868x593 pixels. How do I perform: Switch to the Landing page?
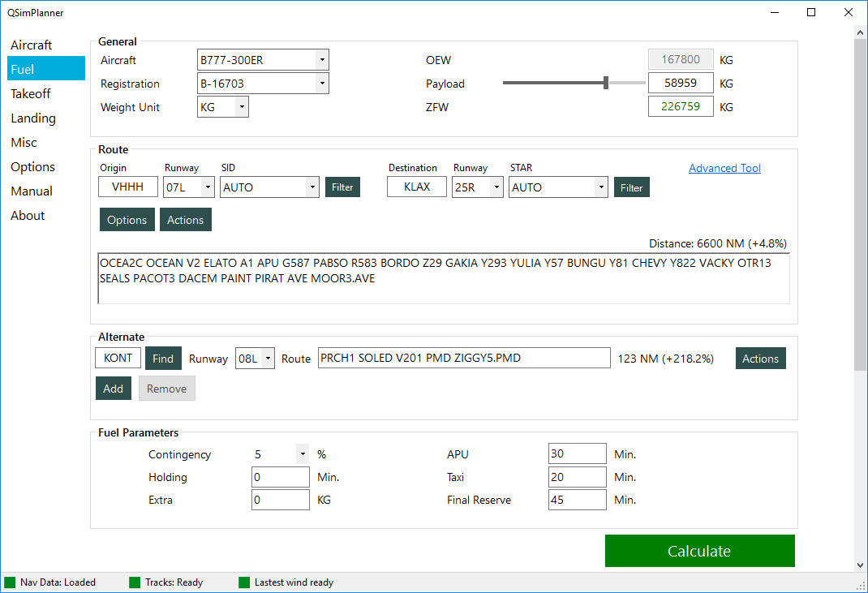tap(33, 118)
